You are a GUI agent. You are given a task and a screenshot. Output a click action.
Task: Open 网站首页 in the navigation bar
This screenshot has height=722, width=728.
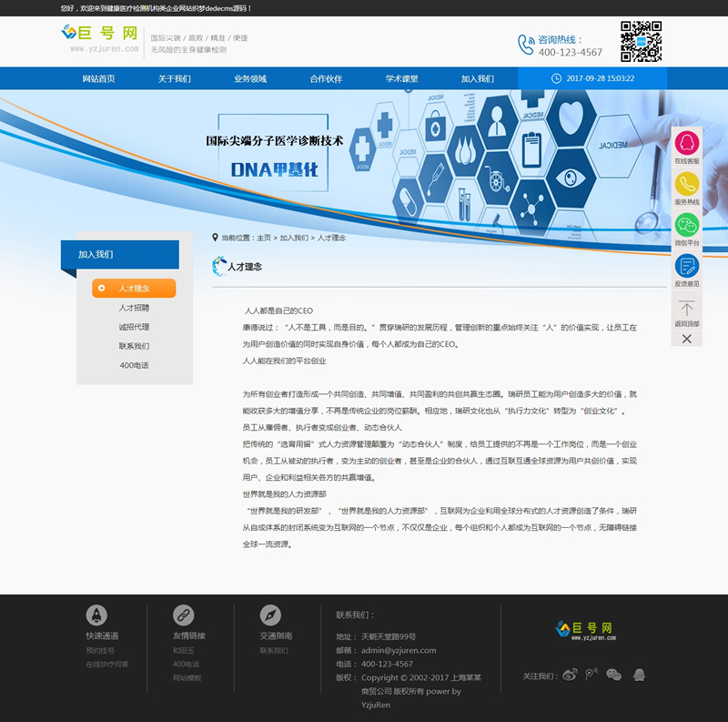98,79
